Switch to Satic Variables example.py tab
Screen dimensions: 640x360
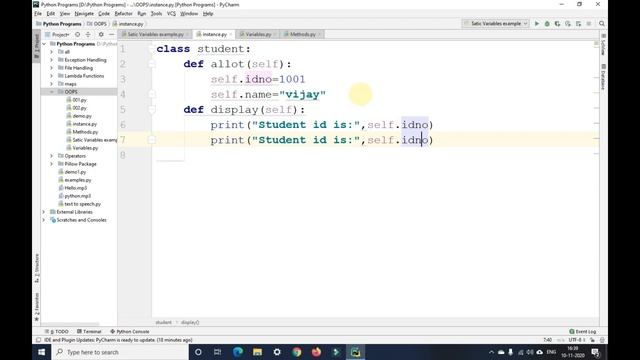coord(155,34)
